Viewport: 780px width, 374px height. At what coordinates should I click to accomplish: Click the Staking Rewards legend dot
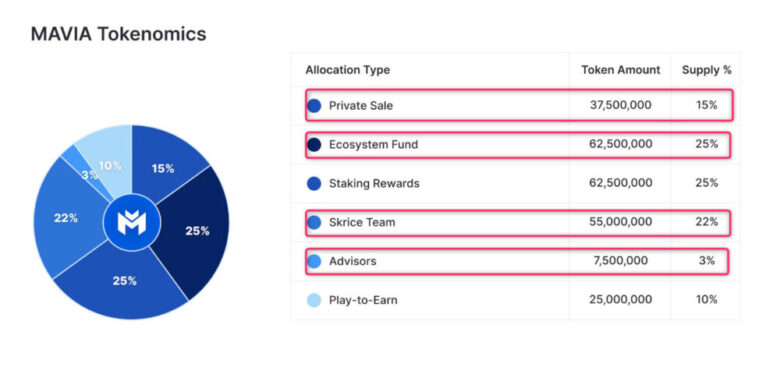pos(314,184)
